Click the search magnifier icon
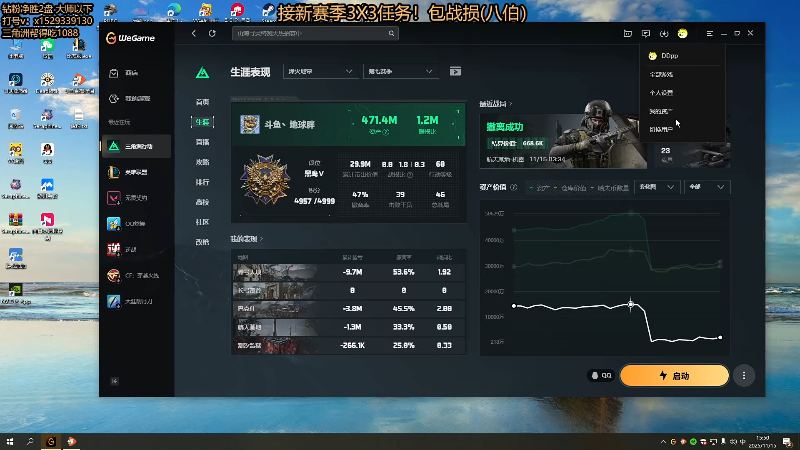 point(391,34)
